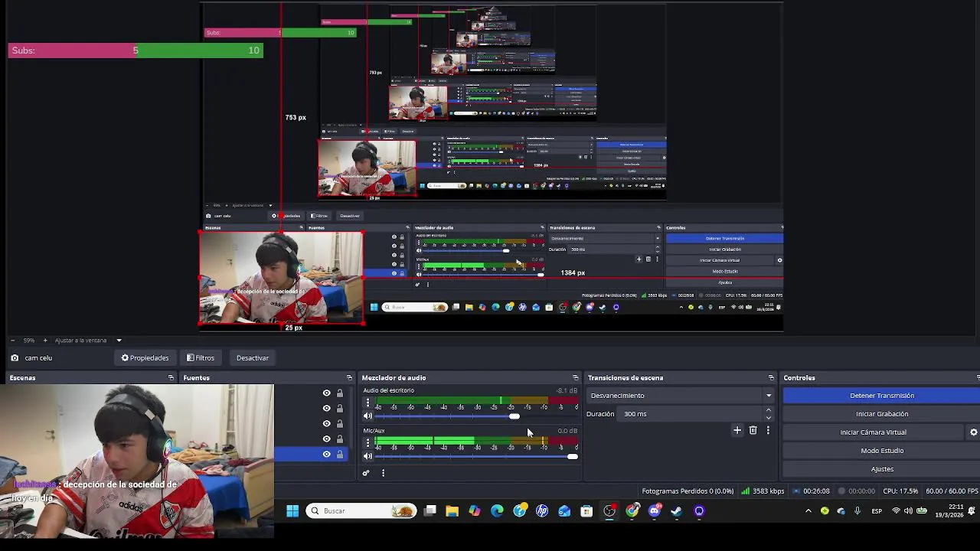Open the HP app from taskbar

542,511
